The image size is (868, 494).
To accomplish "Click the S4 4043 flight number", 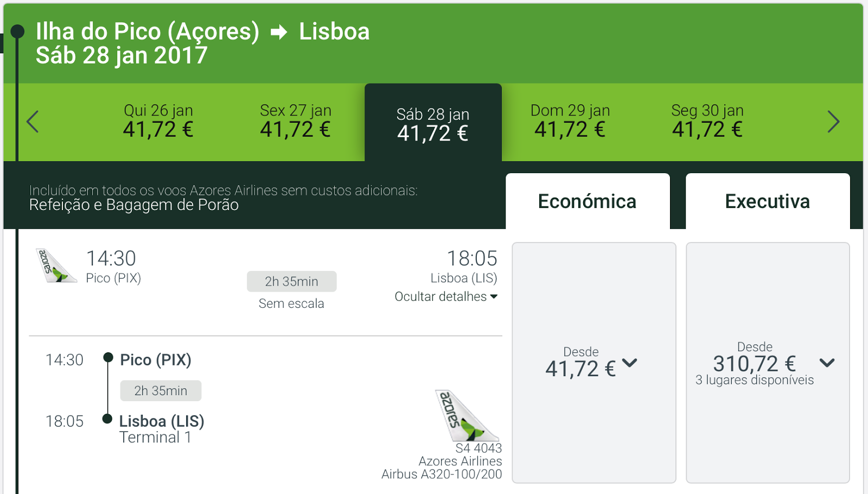I will [478, 448].
